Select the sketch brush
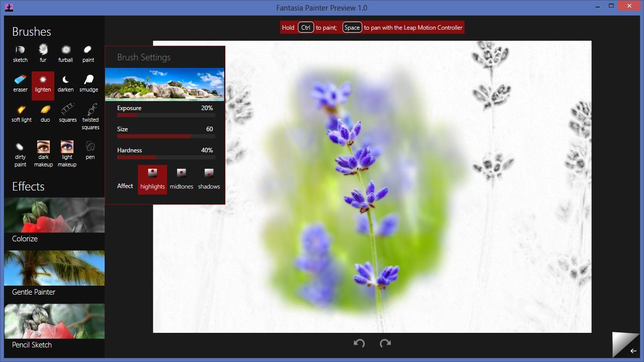Screen dimensions: 644x362 coord(20,54)
